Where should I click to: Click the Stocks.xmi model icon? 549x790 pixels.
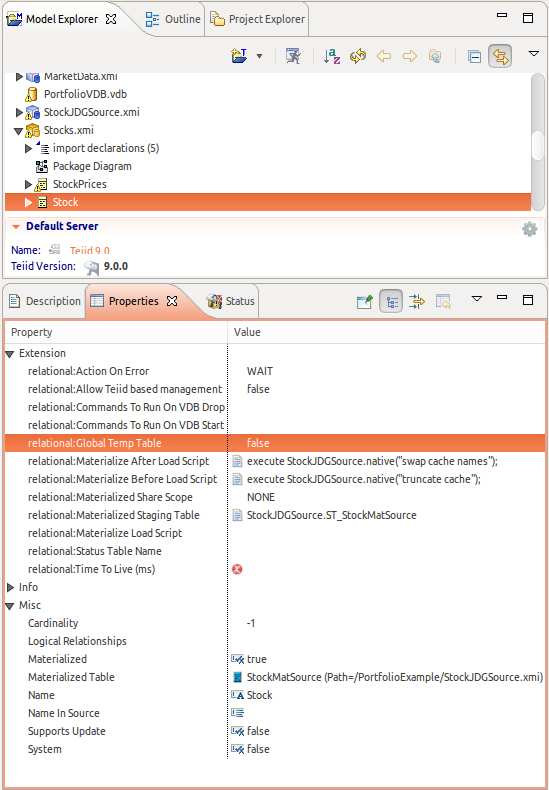pos(33,130)
